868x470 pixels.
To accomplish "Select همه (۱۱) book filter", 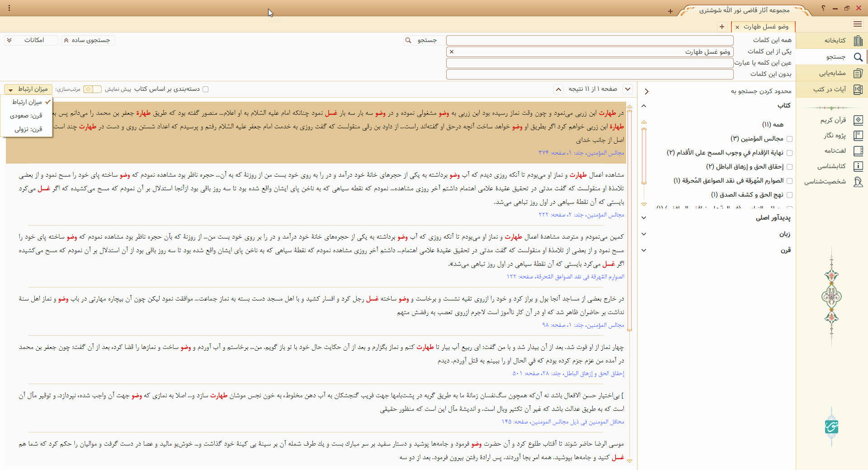I will click(x=773, y=125).
